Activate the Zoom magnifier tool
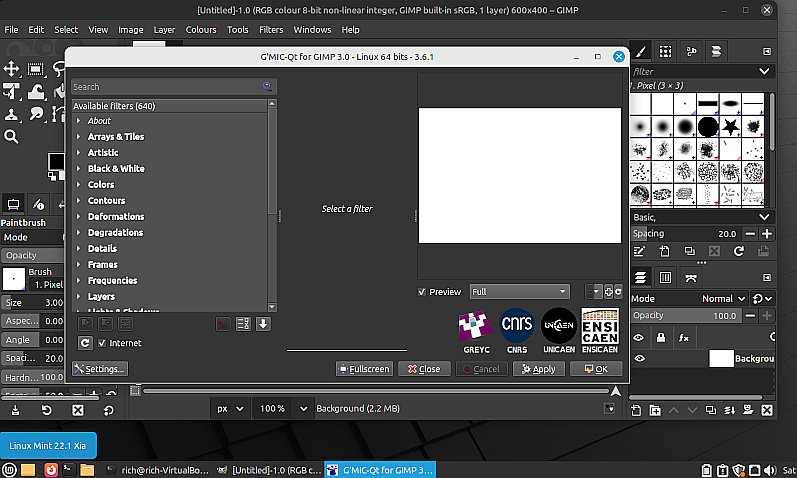797x478 pixels. 11,137
